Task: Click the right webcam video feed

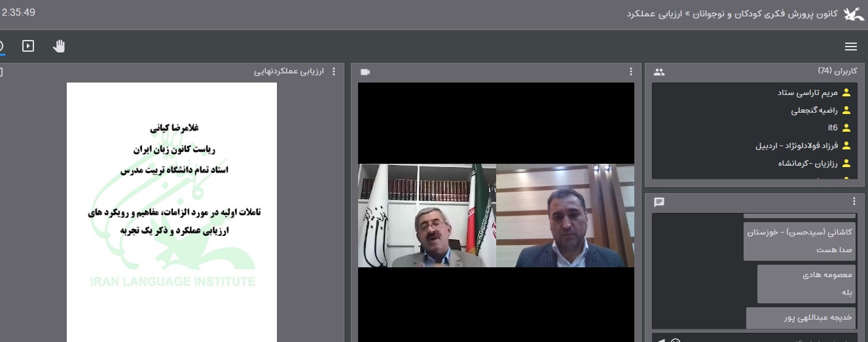Action: 565,216
